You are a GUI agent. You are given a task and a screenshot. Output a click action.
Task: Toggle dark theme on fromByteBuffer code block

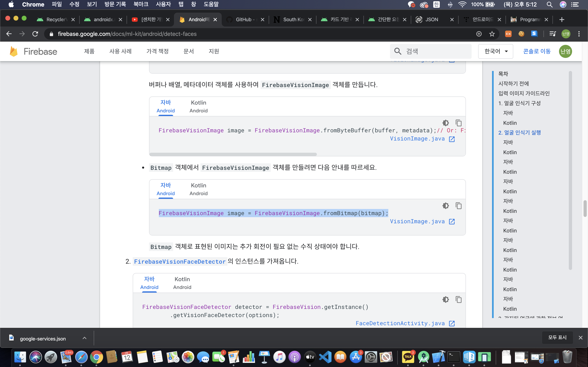coord(446,123)
